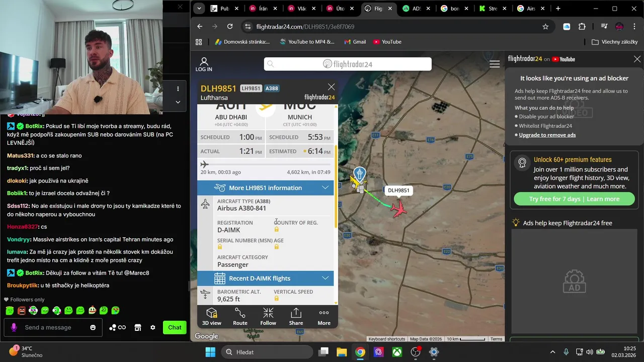This screenshot has width=644, height=362.
Task: Open the Chrome apps grid icon
Action: (x=199, y=42)
